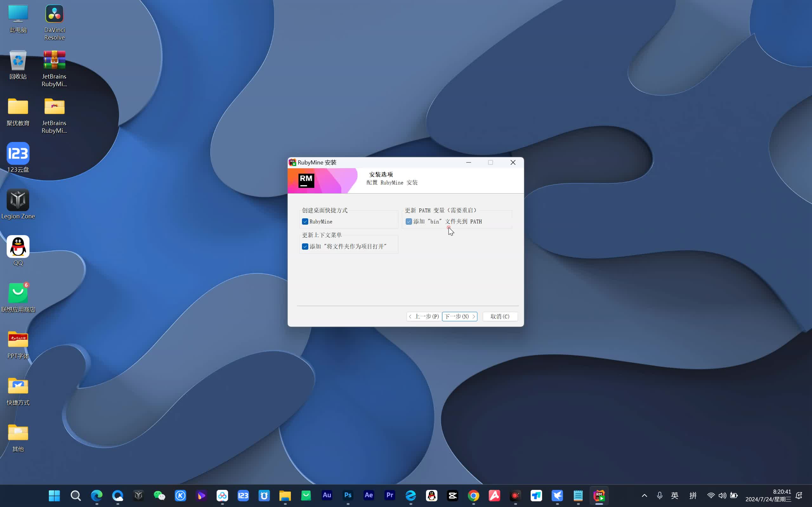The image size is (812, 507).
Task: Click the Premiere Pro taskbar icon
Action: coord(390,495)
